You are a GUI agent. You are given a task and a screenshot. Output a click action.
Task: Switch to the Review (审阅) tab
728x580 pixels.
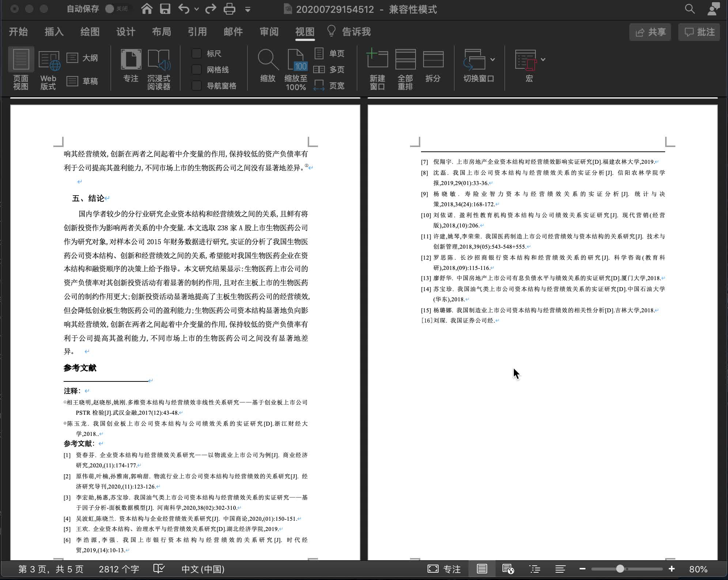click(x=269, y=32)
